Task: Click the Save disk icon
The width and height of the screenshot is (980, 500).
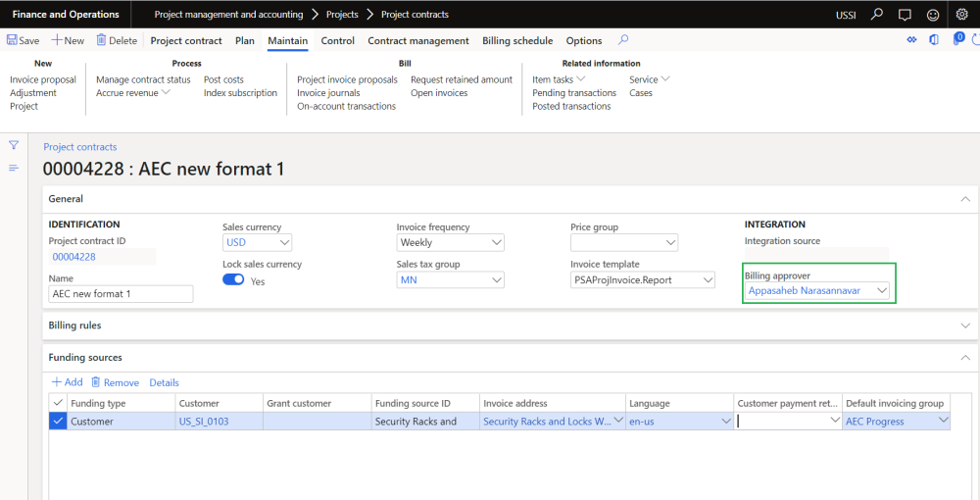Action: click(x=12, y=40)
